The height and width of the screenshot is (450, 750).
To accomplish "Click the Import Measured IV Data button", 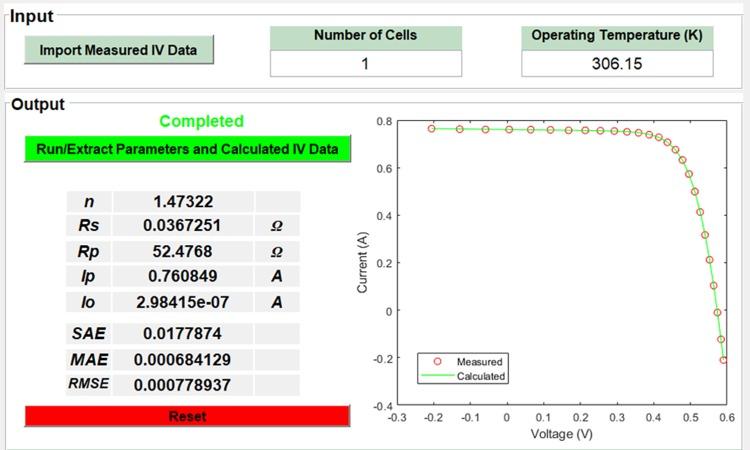I will 118,50.
